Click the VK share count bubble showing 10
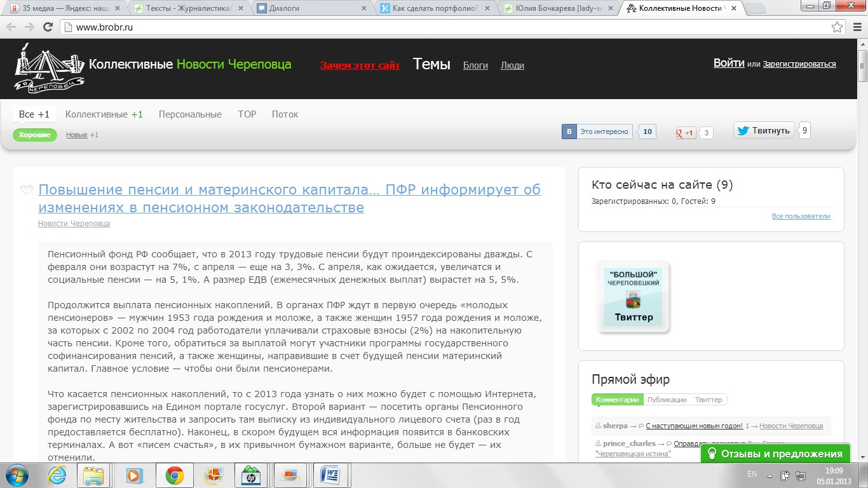Screen dimensions: 868x488 tap(648, 132)
